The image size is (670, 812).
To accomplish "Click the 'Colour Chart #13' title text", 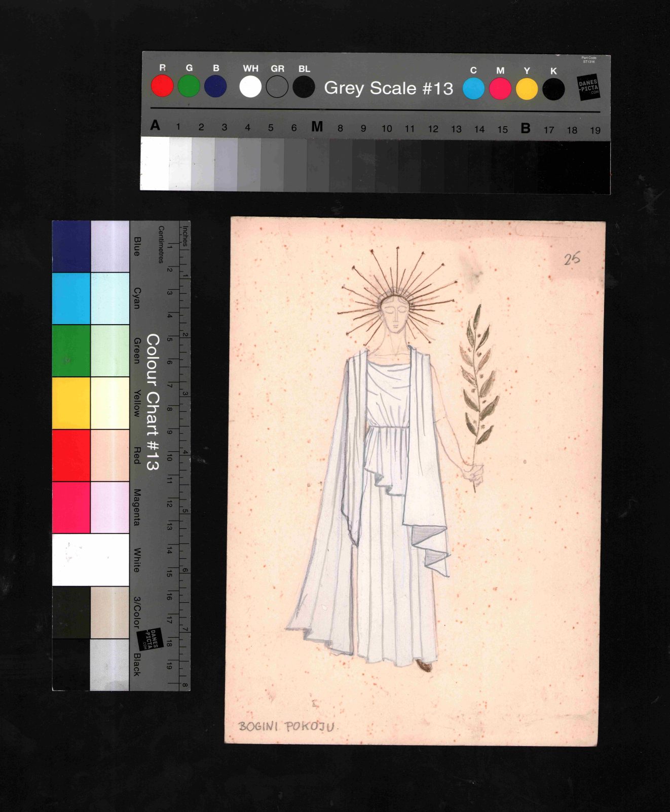I will (153, 402).
